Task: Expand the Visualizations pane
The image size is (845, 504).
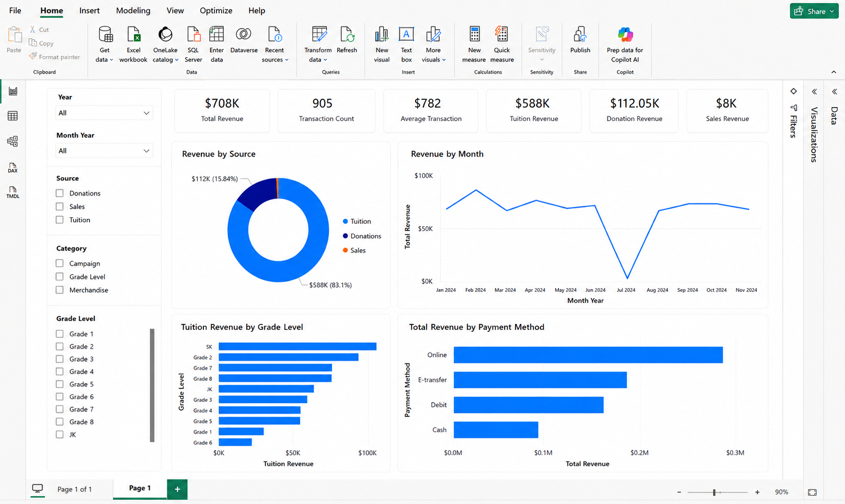Action: point(814,92)
